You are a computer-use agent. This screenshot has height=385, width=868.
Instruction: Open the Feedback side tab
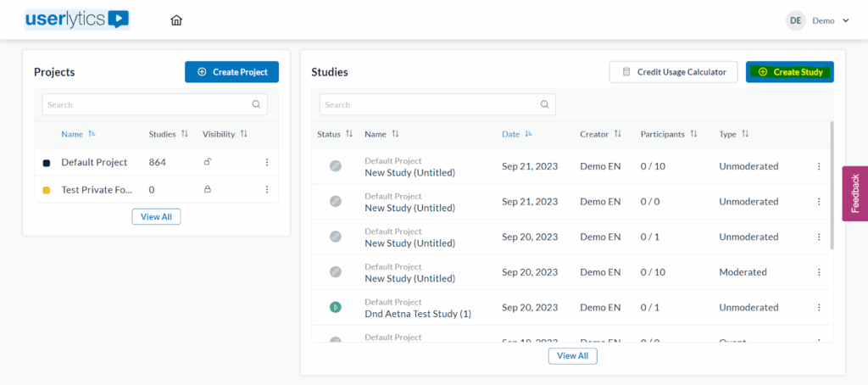click(x=854, y=193)
